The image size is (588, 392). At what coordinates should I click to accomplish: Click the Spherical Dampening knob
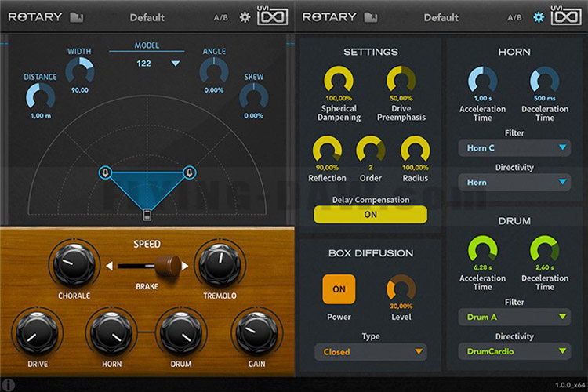point(339,79)
